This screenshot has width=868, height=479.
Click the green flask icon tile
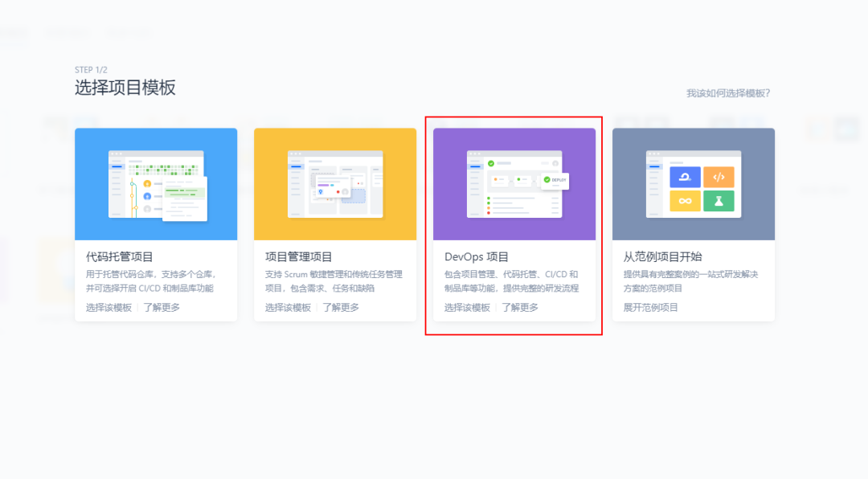[719, 201]
